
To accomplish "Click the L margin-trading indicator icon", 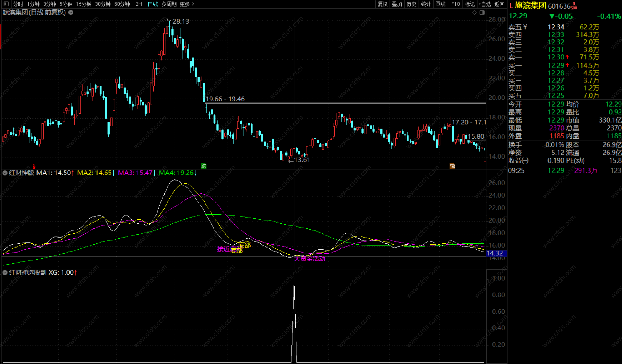I will (x=511, y=6).
